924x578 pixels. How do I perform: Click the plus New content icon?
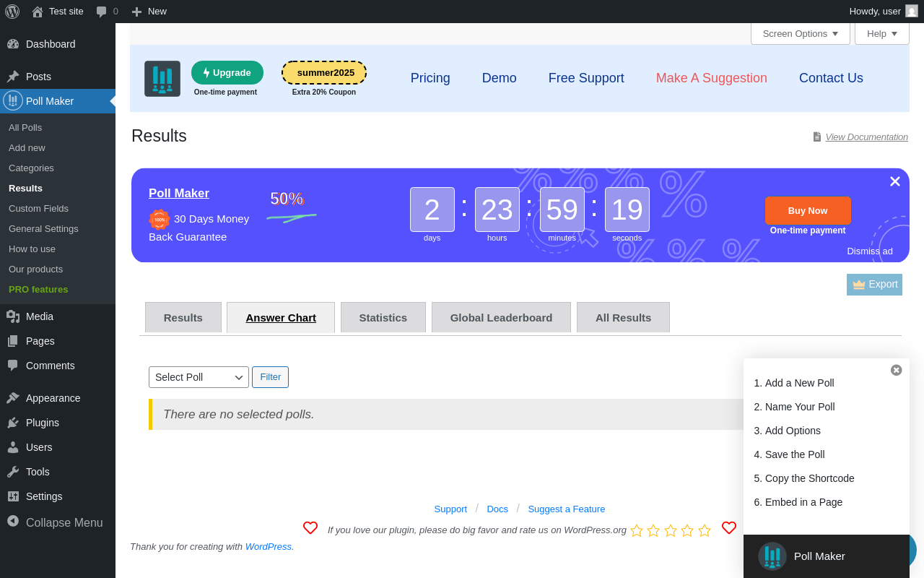click(136, 12)
